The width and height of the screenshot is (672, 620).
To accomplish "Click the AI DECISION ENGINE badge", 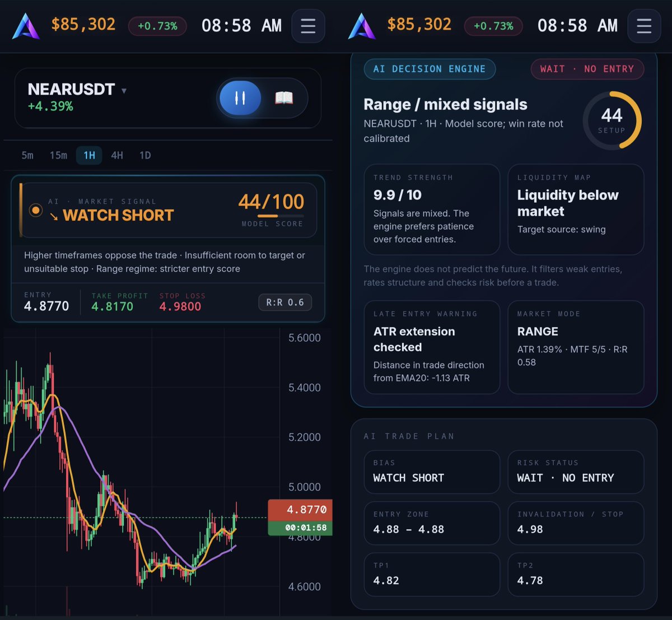I will (430, 69).
